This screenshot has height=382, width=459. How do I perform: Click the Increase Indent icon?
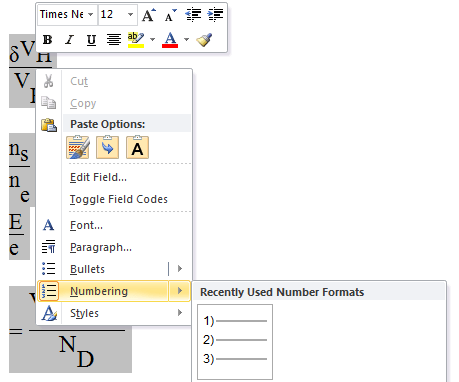(215, 15)
